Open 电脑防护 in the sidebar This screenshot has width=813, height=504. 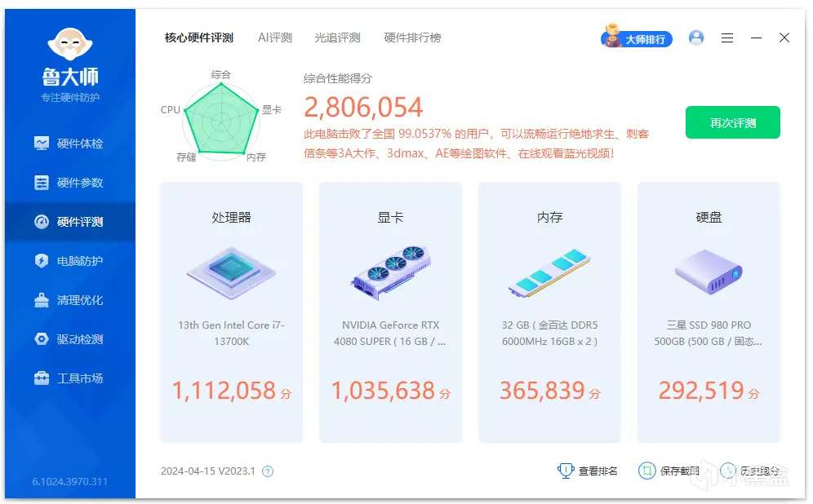coord(70,260)
